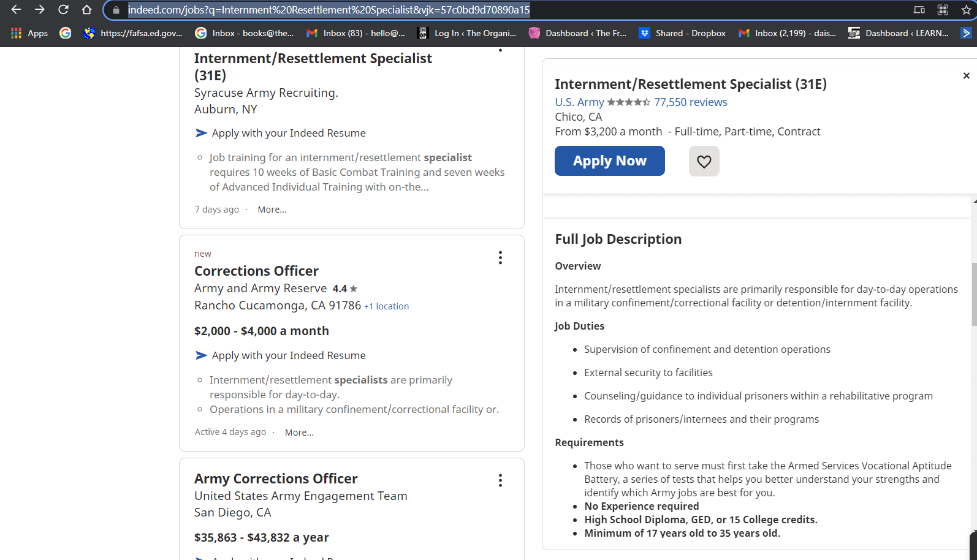Click the job description scrollbar

(x=973, y=294)
